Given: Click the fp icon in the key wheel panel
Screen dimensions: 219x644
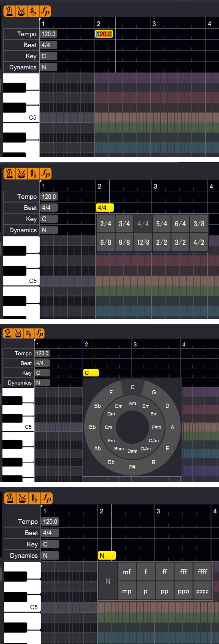Looking at the screenshot, I should click(39, 333).
